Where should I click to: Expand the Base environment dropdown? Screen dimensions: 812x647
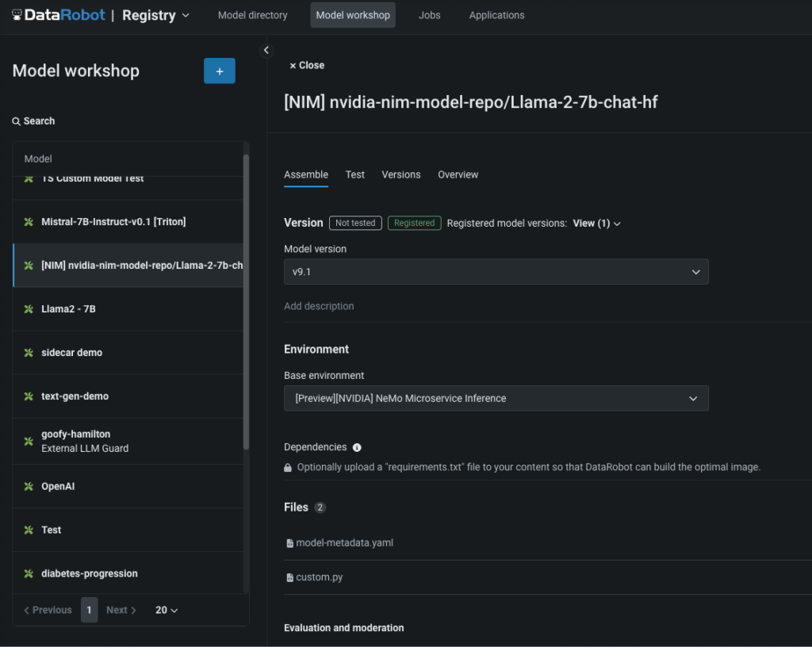tap(496, 398)
